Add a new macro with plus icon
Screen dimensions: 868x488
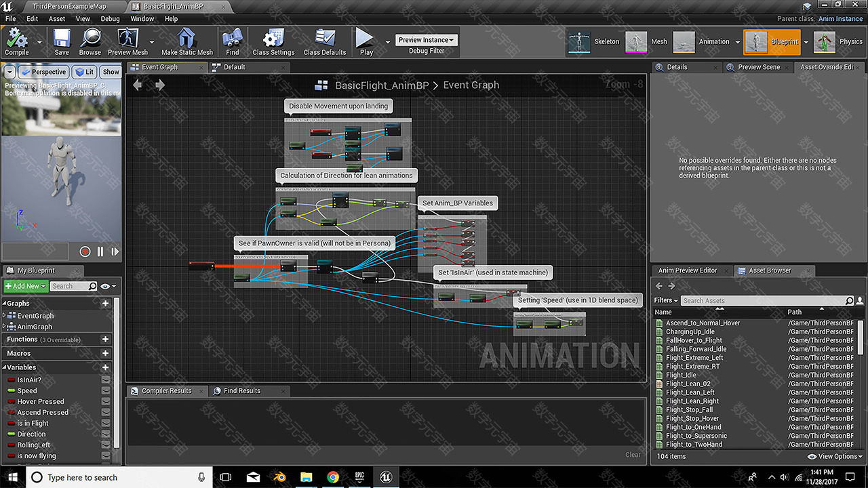pyautogui.click(x=105, y=353)
